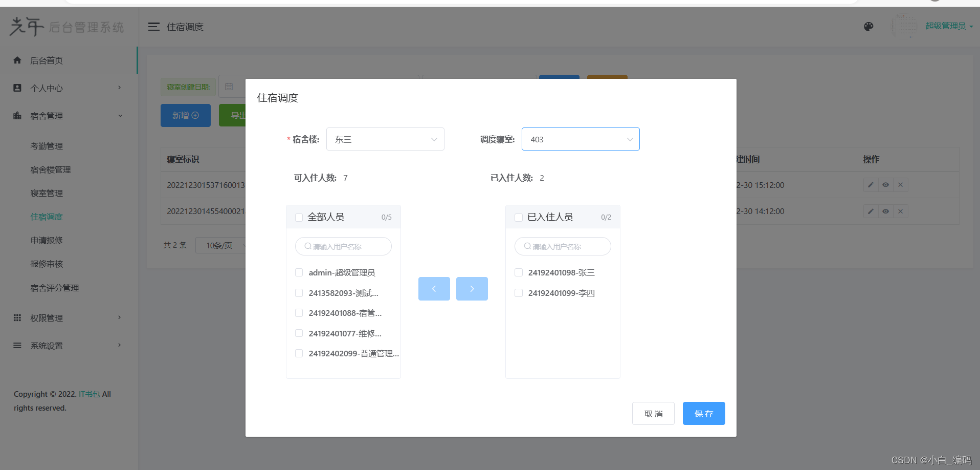The image size is (980, 470).
Task: Open the 调度寝室 dropdown showing 403
Action: (x=581, y=139)
